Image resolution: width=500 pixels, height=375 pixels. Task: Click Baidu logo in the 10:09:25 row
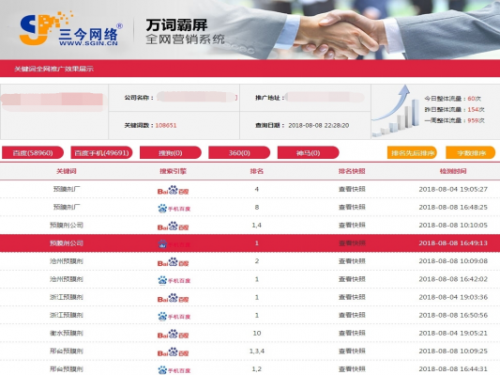[173, 352]
